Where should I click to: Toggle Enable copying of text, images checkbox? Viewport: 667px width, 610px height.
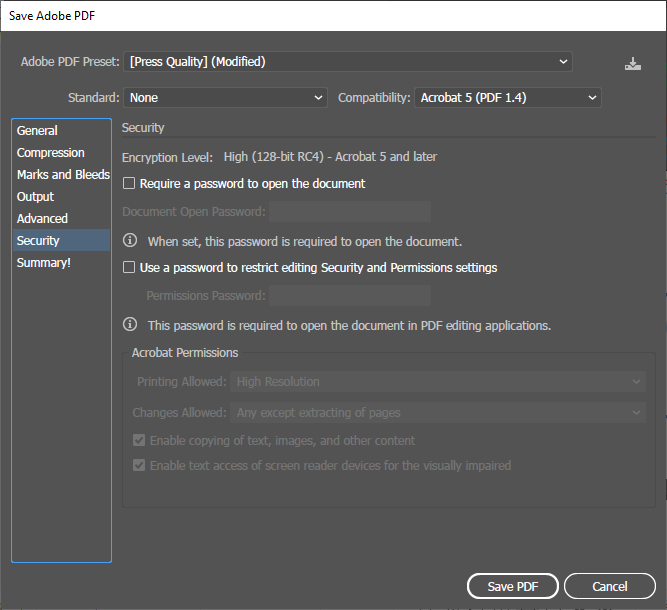[x=139, y=440]
